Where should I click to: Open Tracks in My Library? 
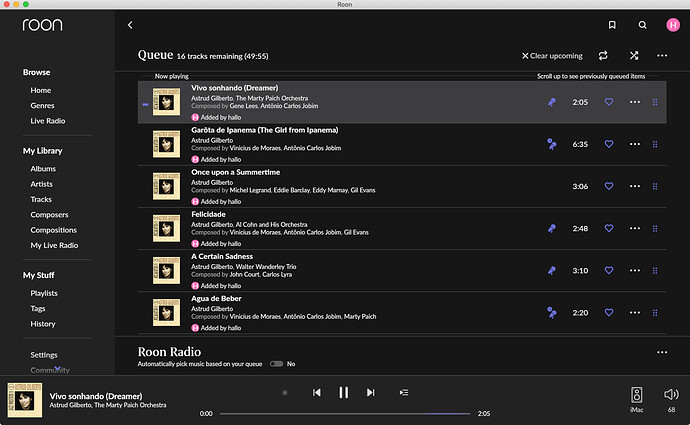coord(41,199)
